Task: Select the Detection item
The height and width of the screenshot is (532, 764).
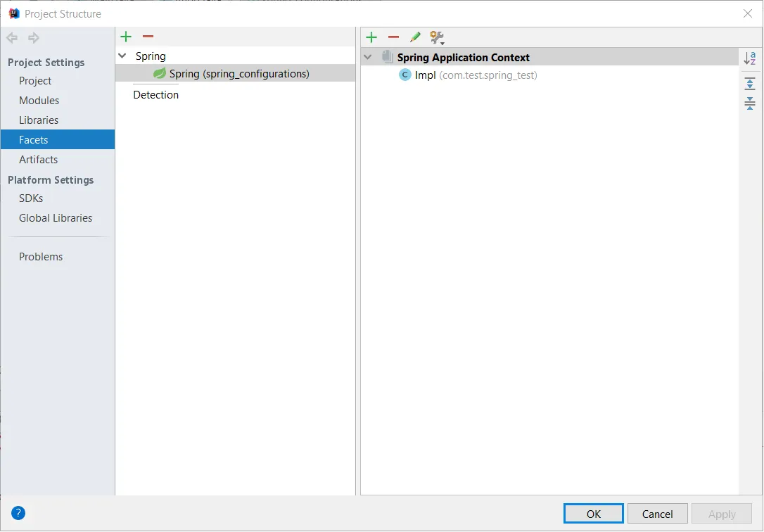Action: click(156, 95)
